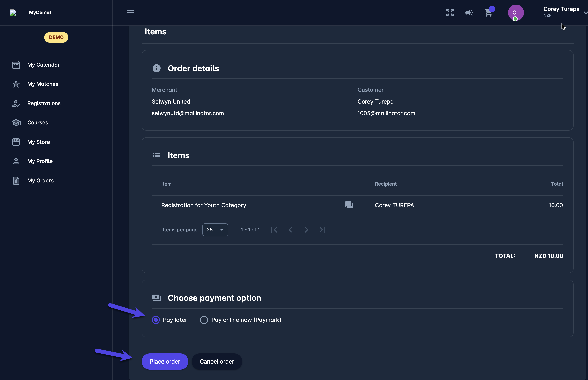
Task: Click the CT user avatar
Action: click(x=516, y=13)
